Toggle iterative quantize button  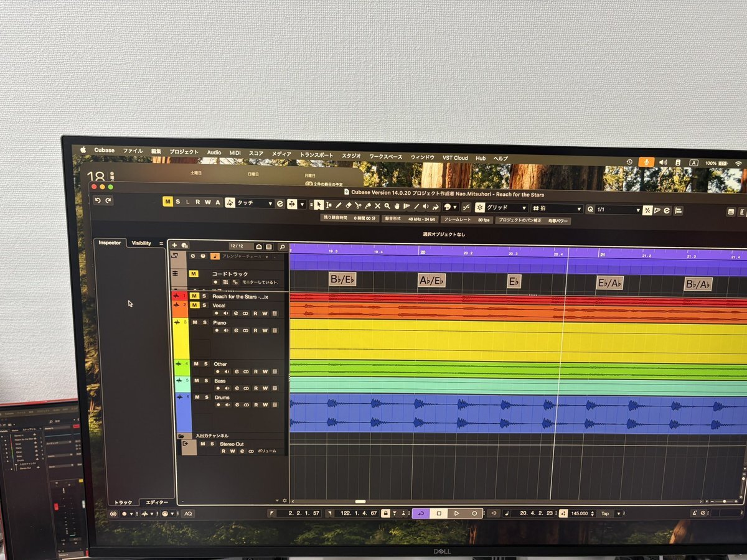(x=647, y=210)
